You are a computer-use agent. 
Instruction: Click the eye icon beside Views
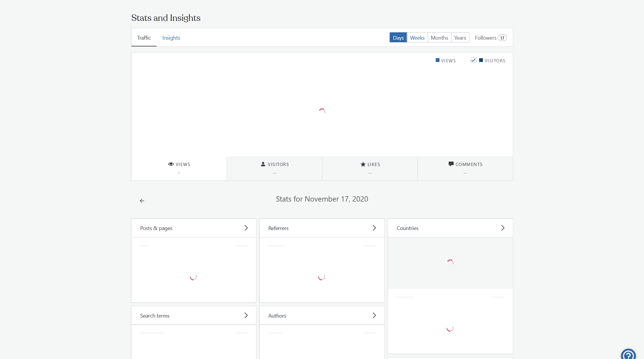point(171,164)
